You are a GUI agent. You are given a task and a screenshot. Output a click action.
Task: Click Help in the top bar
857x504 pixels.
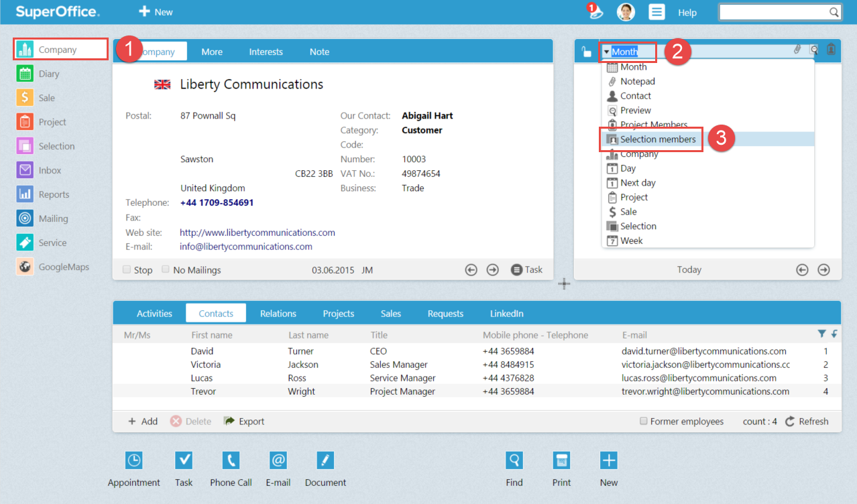pos(687,12)
